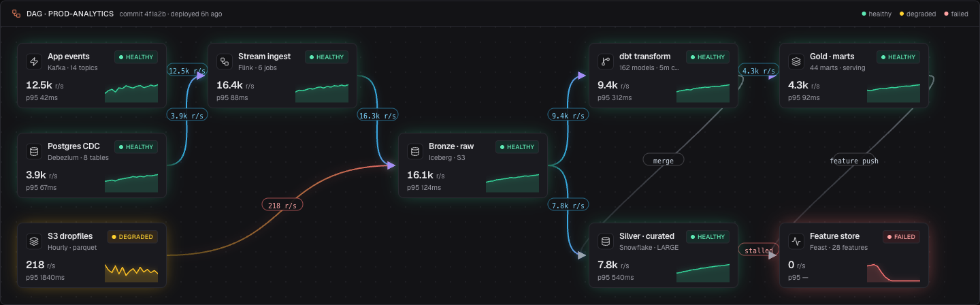
Task: Click the 218 r/s edge label
Action: (x=282, y=204)
